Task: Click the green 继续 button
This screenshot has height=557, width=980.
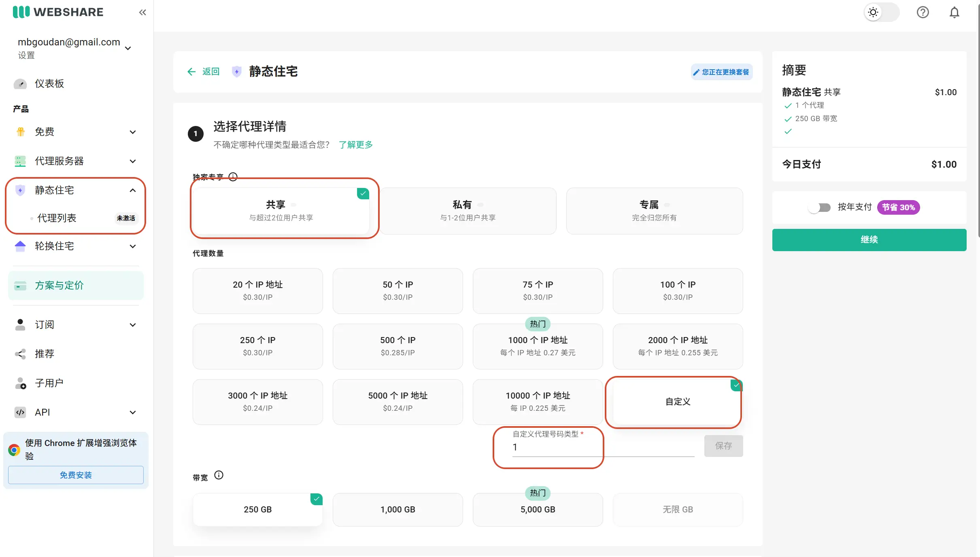Action: click(869, 240)
